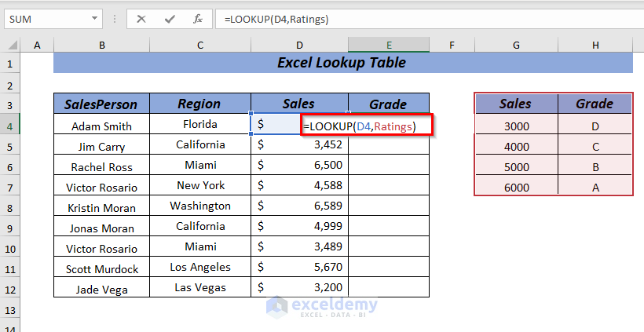Select the New York region cell

(200, 185)
